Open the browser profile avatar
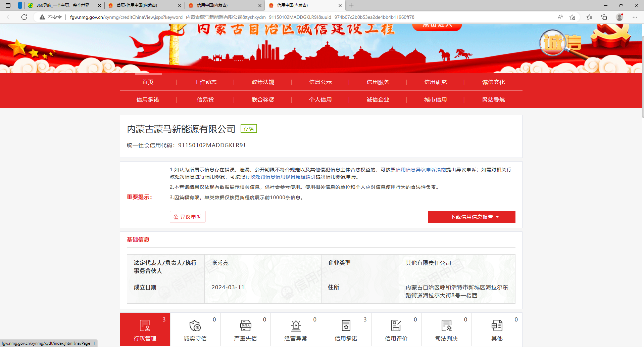The height and width of the screenshot is (347, 644). tap(620, 17)
